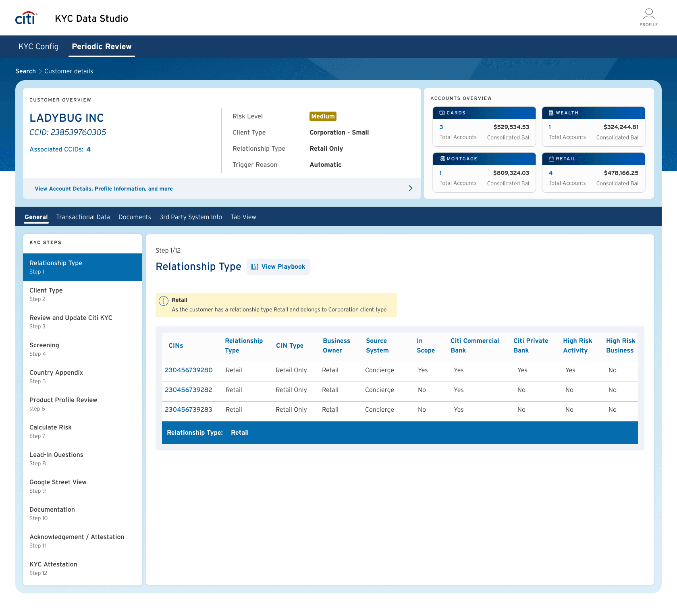The image size is (677, 616).
Task: Select Calculate Risk step 7
Action: point(83,431)
